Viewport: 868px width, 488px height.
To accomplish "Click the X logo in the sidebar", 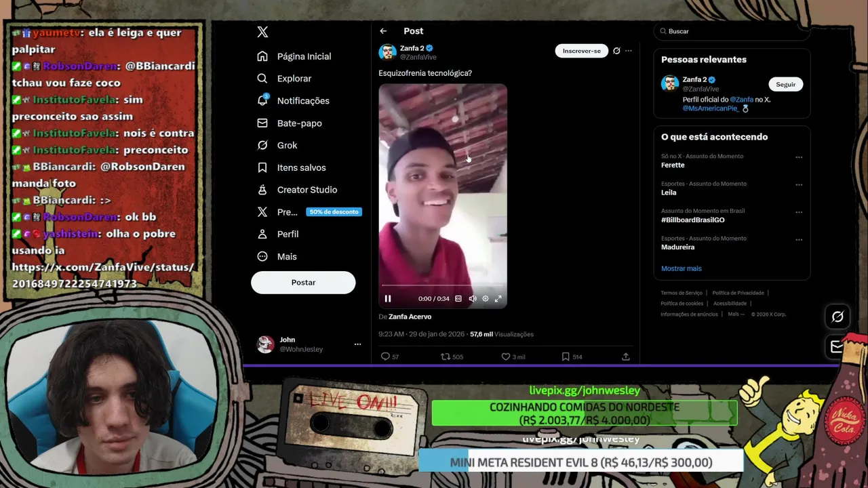I will coord(262,32).
